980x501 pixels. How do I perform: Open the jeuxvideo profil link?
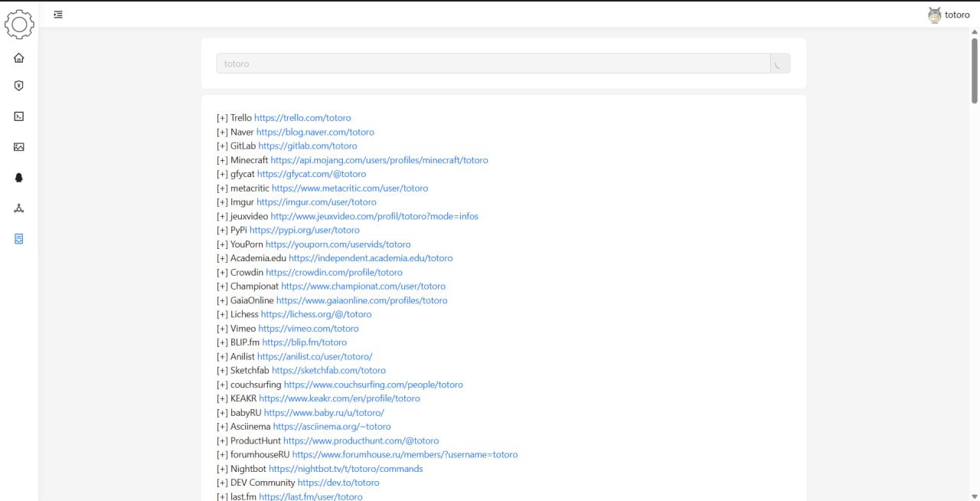coord(374,216)
